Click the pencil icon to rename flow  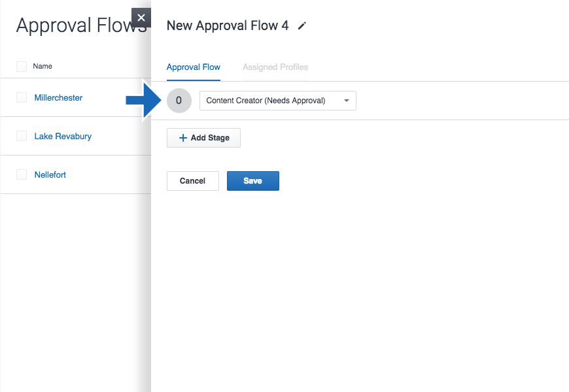pyautogui.click(x=302, y=25)
